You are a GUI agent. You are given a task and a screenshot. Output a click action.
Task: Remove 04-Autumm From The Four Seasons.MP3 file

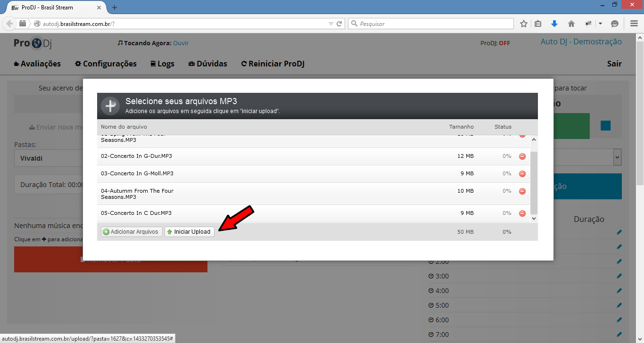point(522,191)
